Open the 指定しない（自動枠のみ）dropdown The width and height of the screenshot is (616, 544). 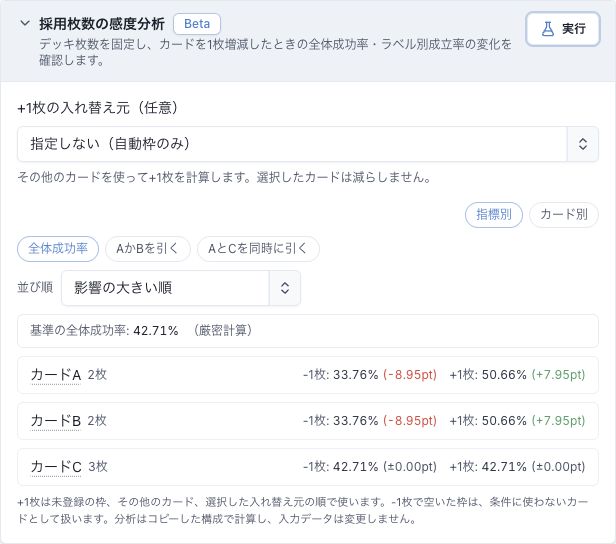click(x=308, y=144)
